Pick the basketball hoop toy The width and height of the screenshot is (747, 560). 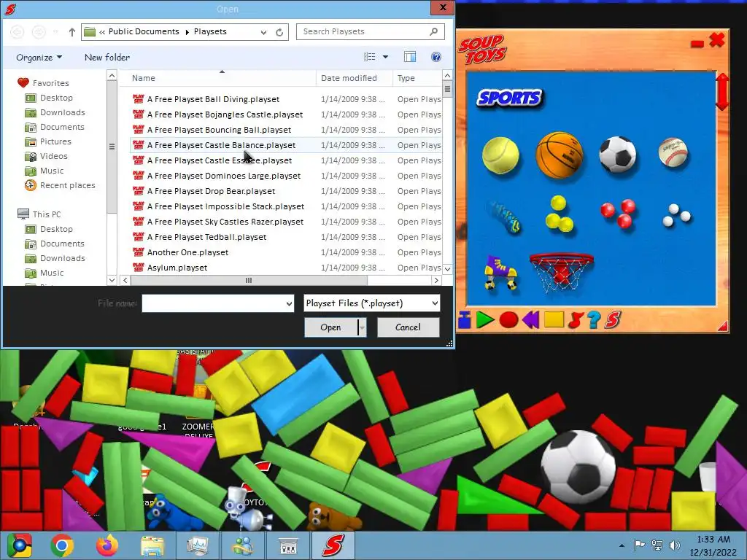point(561,271)
